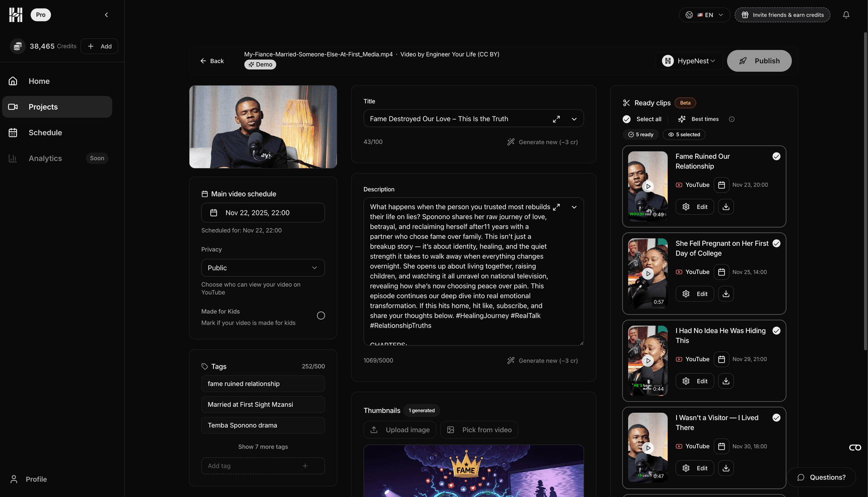The image size is (868, 497).
Task: Toggle Select all ready clips
Action: [x=627, y=119]
